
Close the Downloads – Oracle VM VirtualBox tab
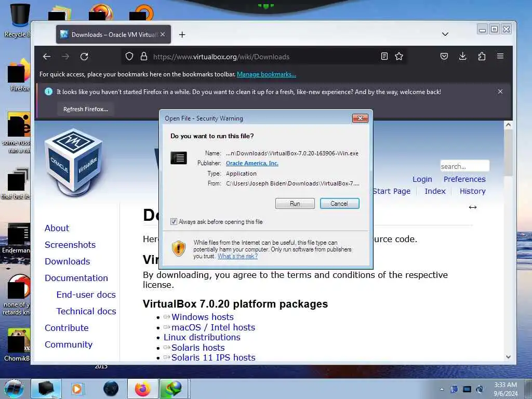[x=163, y=35]
